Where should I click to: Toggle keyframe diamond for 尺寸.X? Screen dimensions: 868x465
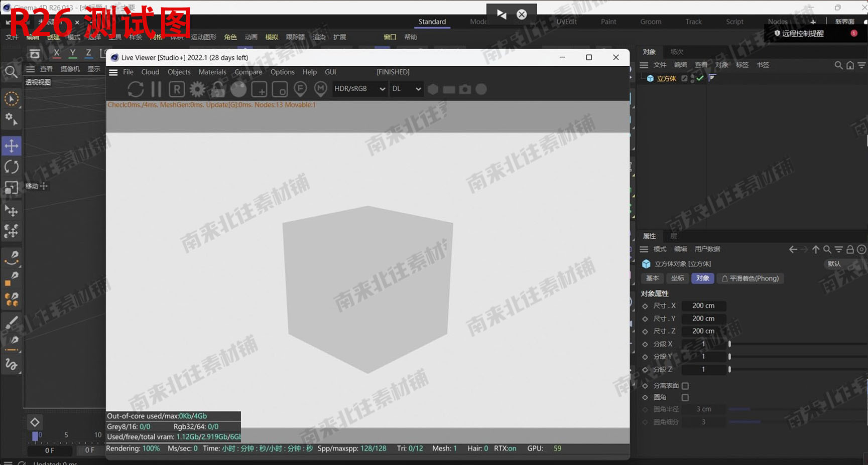click(645, 306)
